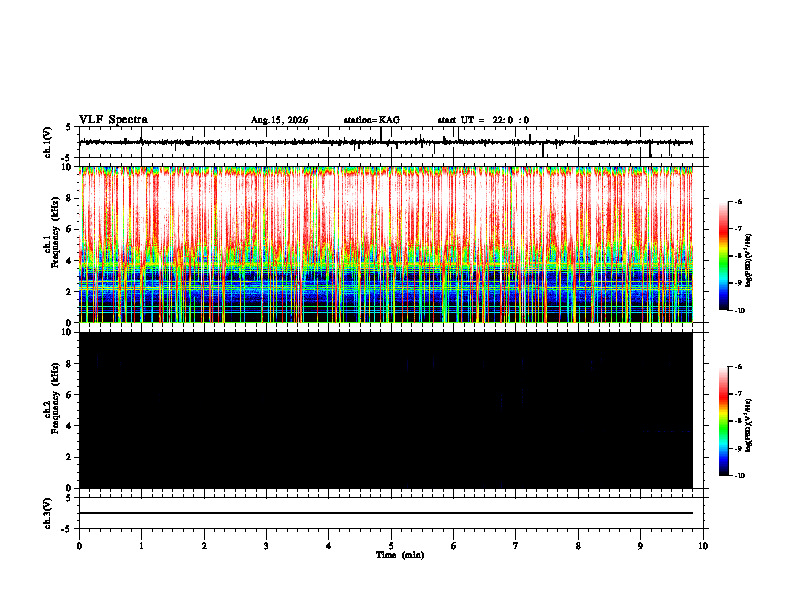792x612 pixels.
Task: Click the flat ch.3 voltage trace line
Action: (x=386, y=513)
